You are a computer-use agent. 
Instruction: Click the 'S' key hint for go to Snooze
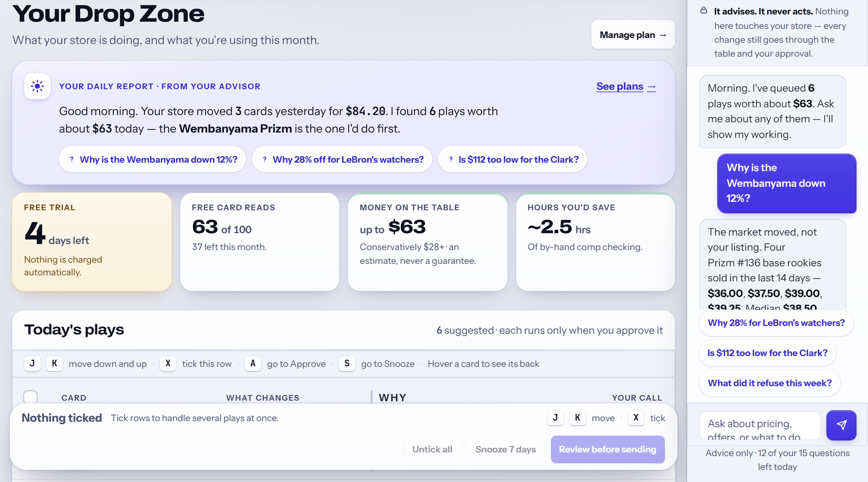pos(347,363)
